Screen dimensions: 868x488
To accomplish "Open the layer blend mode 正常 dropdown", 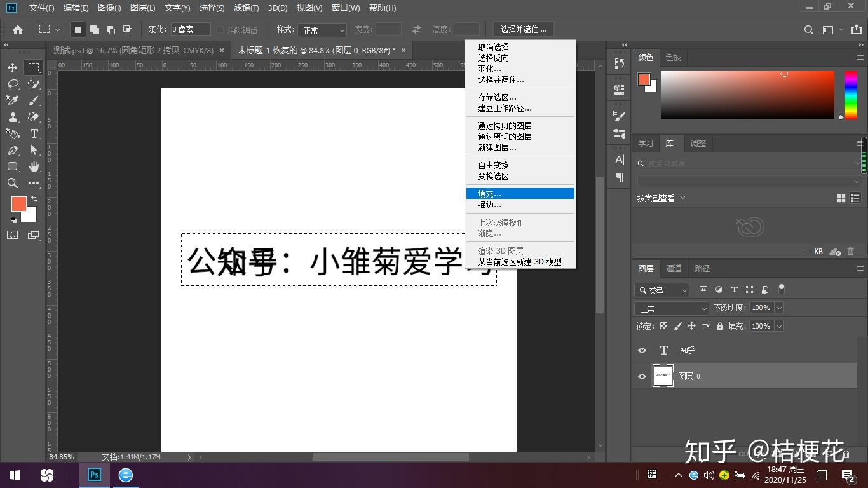I will coord(672,308).
